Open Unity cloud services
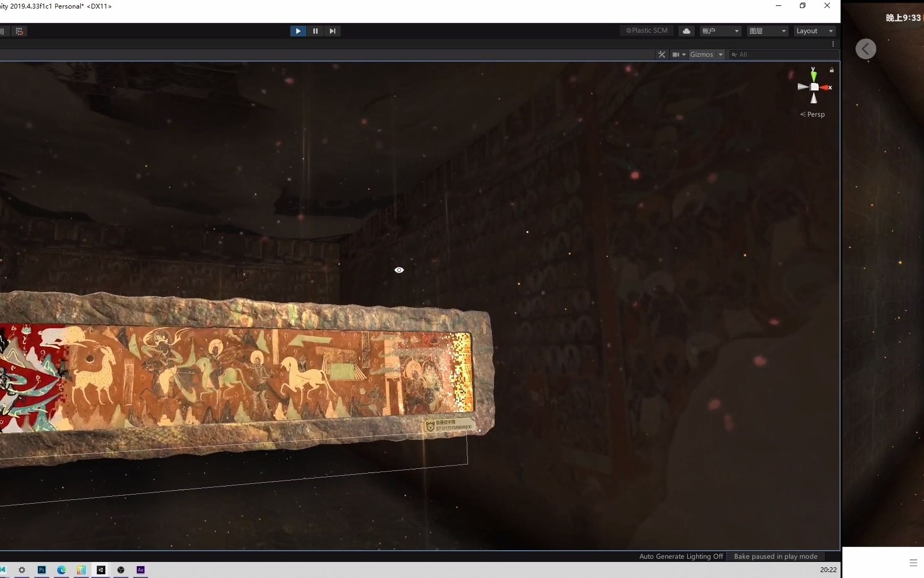Image resolution: width=924 pixels, height=578 pixels. [x=687, y=31]
